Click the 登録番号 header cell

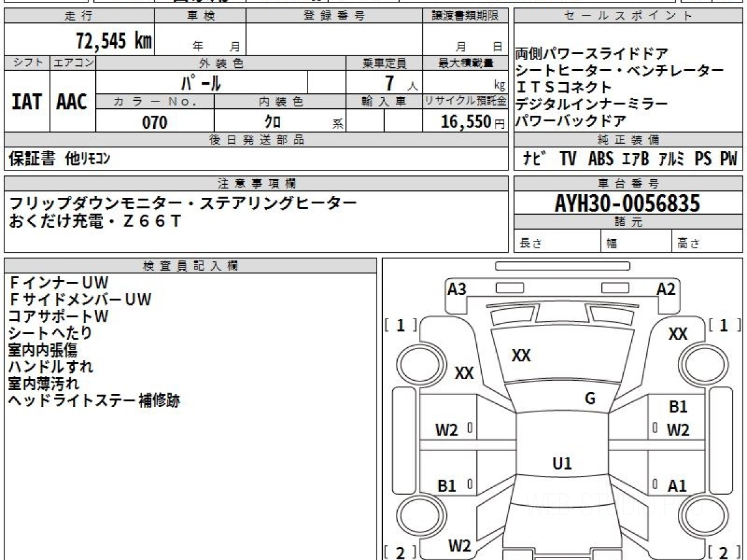pos(334,16)
